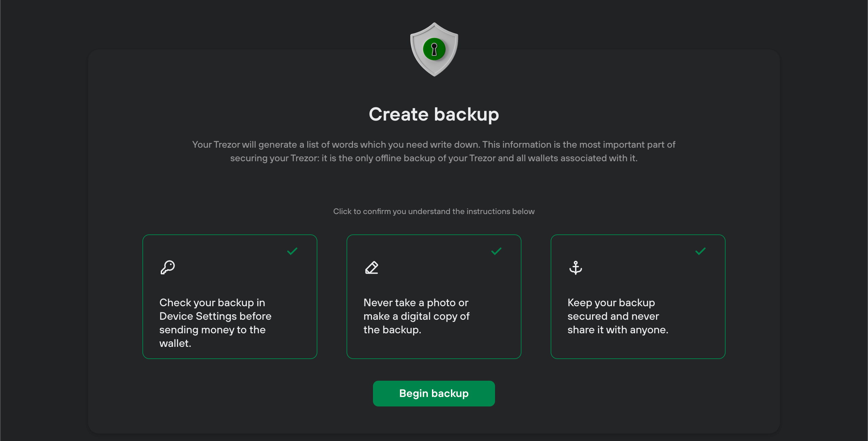The width and height of the screenshot is (868, 441).
Task: Click the Create backup heading
Action: coord(434,114)
